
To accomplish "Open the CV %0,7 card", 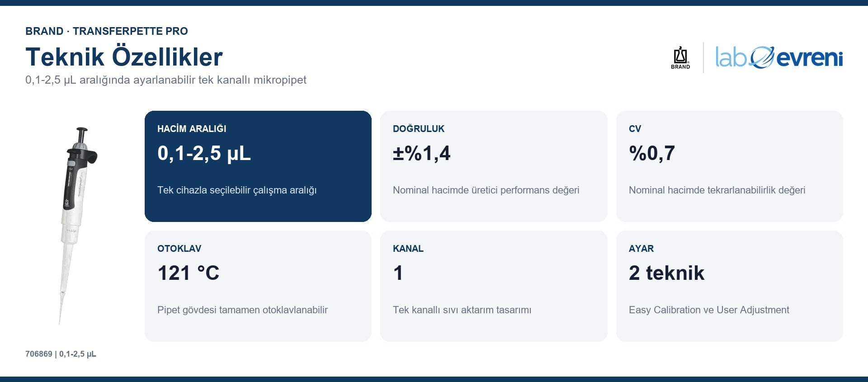I will coord(730,166).
